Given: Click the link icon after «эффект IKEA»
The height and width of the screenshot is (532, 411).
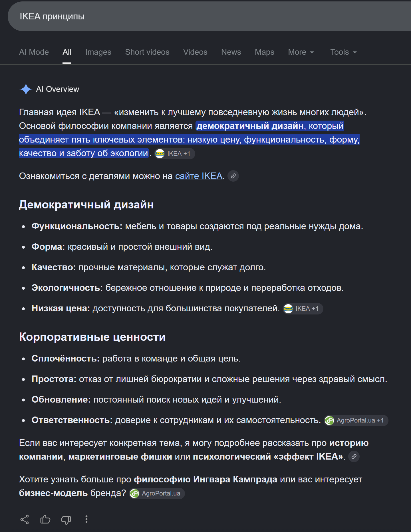Looking at the screenshot, I should [354, 456].
